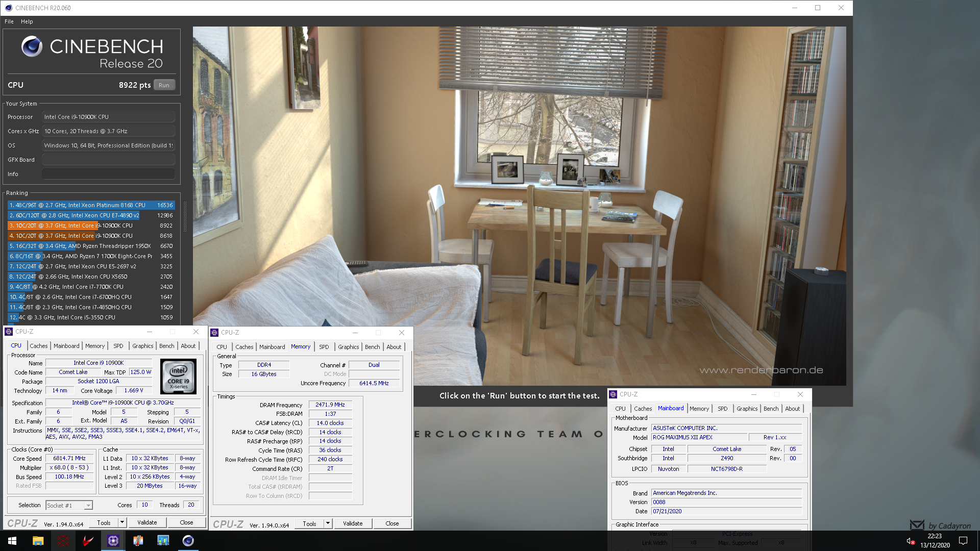Click Validate in the CPU-Z Memory window
Screen dimensions: 980x551
coord(353,523)
